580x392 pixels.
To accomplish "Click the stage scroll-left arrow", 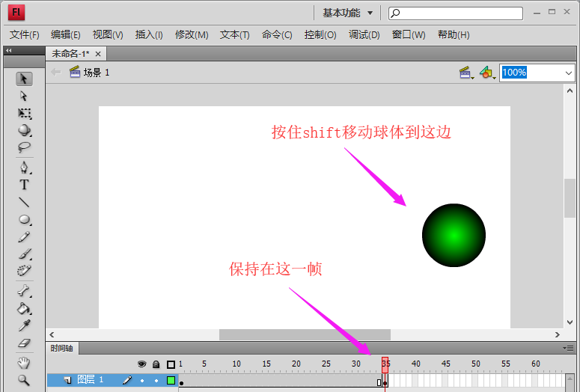I will point(52,334).
